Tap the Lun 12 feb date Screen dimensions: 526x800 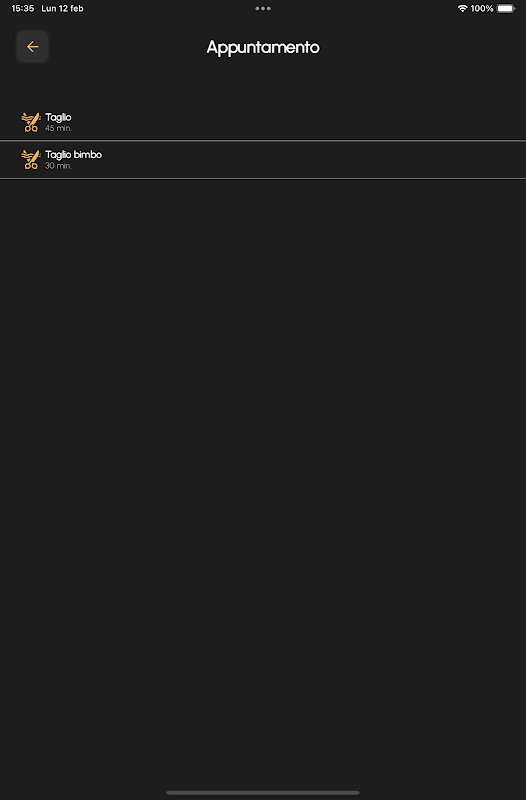coord(62,8)
